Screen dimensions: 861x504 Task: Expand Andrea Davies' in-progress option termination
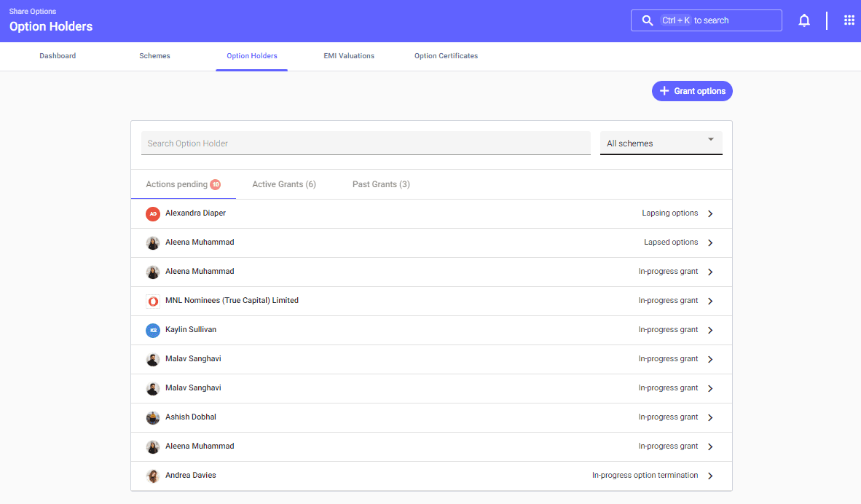(x=710, y=475)
